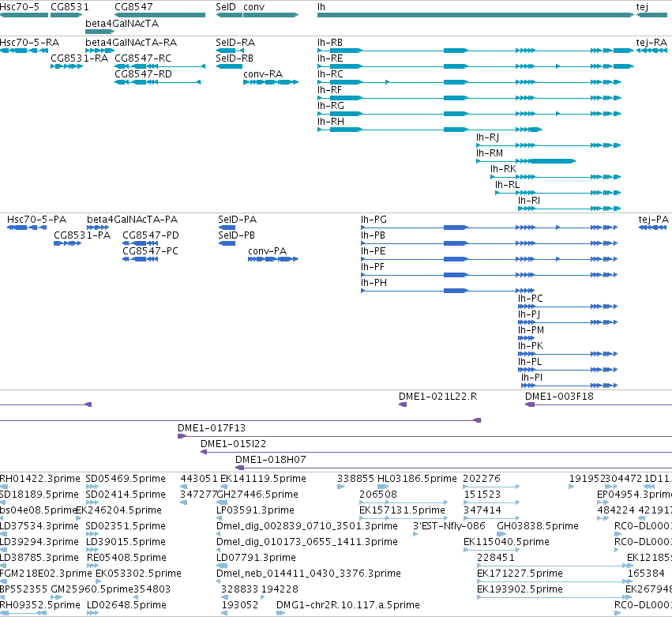Select EST EK171227.5prime label
The width and height of the screenshot is (672, 617).
pos(520,574)
